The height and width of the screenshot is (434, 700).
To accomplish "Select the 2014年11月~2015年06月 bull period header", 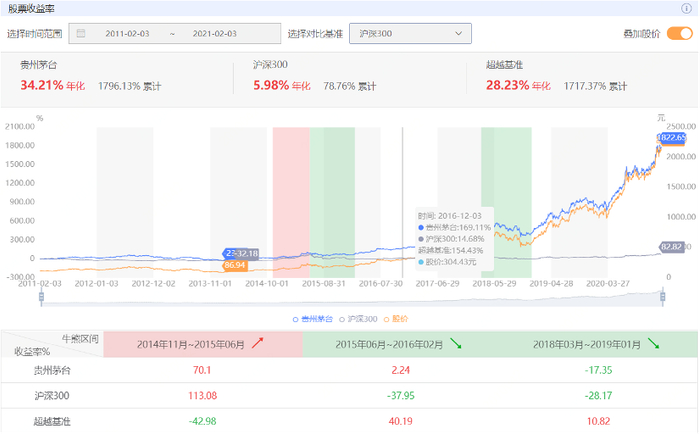I will point(203,344).
